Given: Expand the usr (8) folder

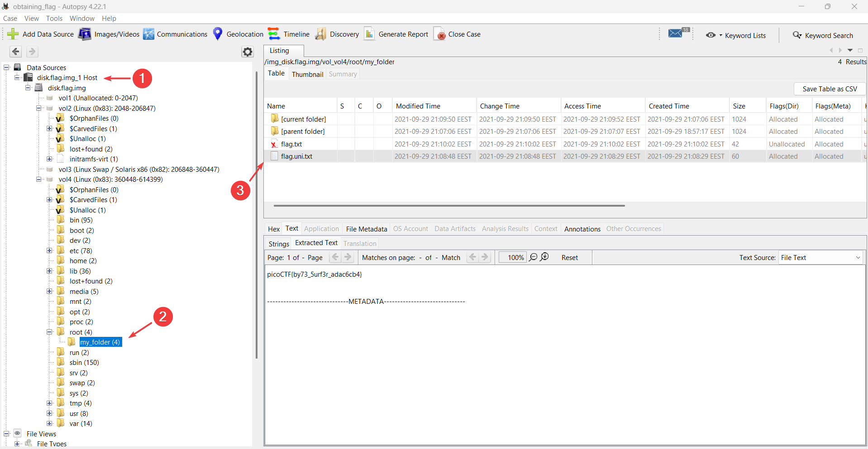Looking at the screenshot, I should pos(49,413).
